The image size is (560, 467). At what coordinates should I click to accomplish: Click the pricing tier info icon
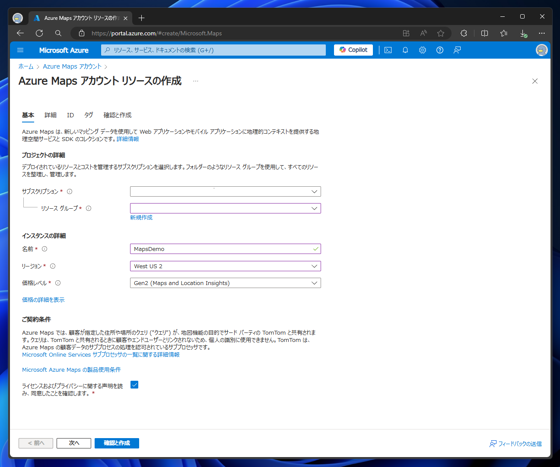pyautogui.click(x=58, y=283)
